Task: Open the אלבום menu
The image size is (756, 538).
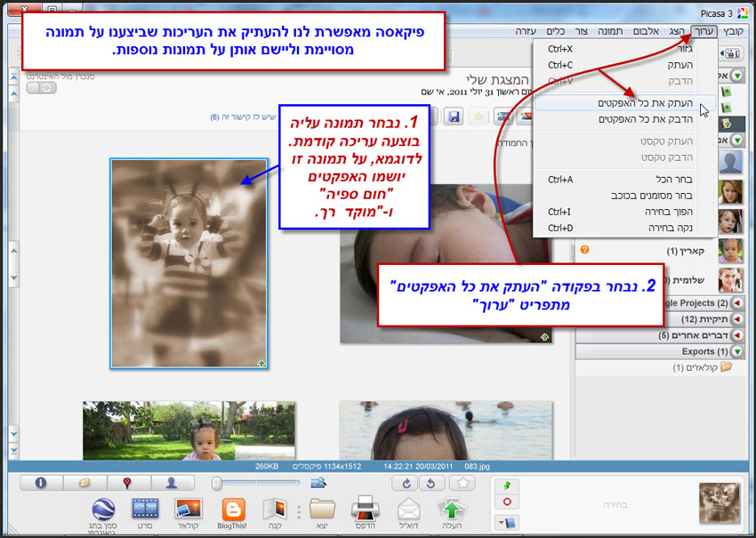Action: pos(645,32)
